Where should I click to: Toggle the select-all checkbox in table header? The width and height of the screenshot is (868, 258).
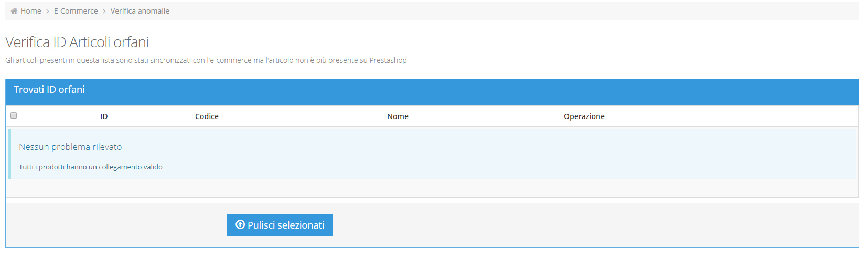14,115
